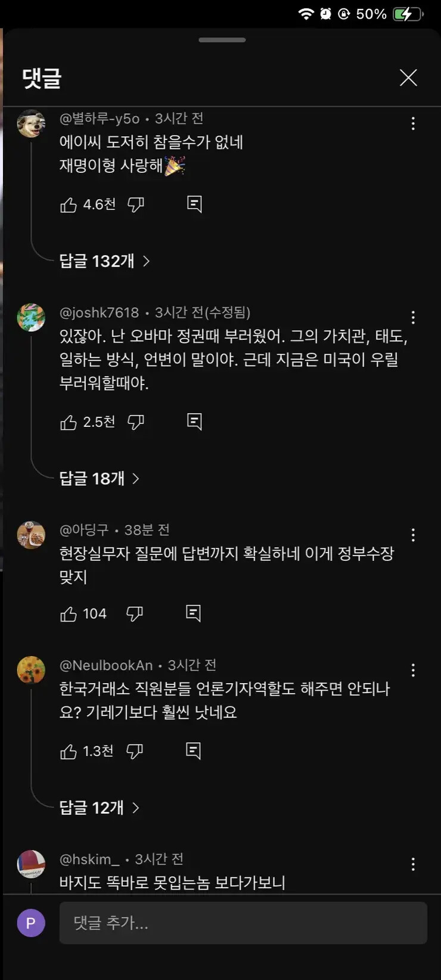Open three-dot menu on @NeulbookAn comment
The width and height of the screenshot is (441, 980).
pos(413,671)
